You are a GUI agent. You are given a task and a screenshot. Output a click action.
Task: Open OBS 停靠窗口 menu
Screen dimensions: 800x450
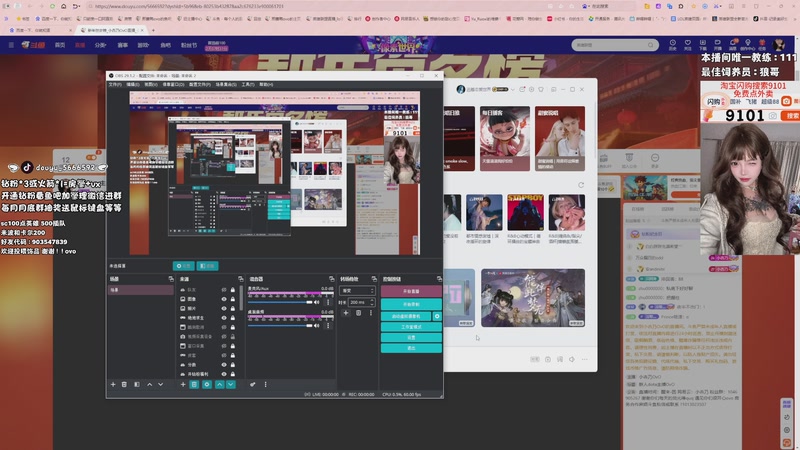[x=173, y=85]
